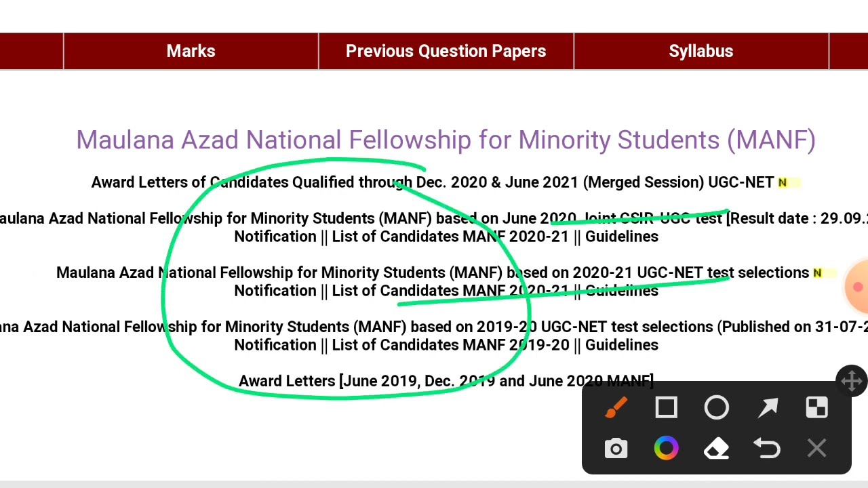The height and width of the screenshot is (488, 868).
Task: Take a screenshot with camera icon
Action: click(x=616, y=449)
